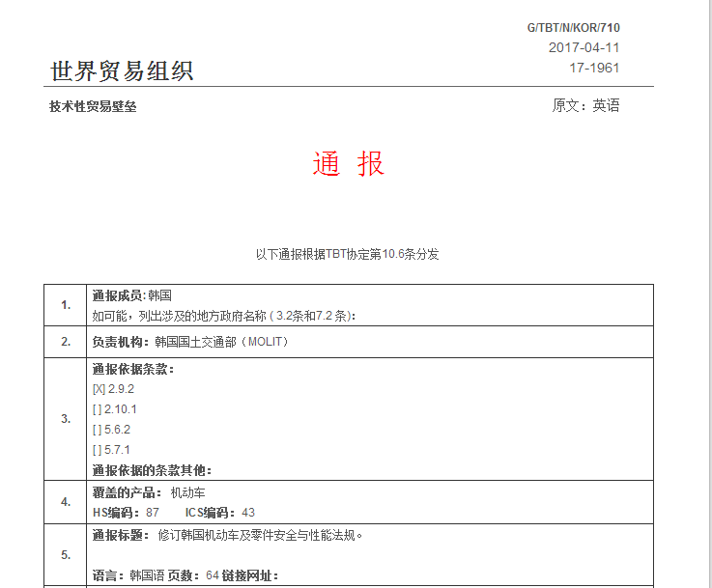The width and height of the screenshot is (712, 588).
Task: Click the vertical scrollbar at right edge
Action: (710, 294)
